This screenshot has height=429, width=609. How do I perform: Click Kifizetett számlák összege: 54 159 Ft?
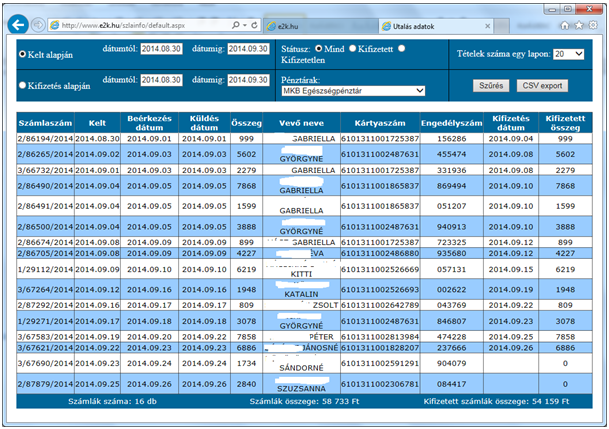click(496, 401)
